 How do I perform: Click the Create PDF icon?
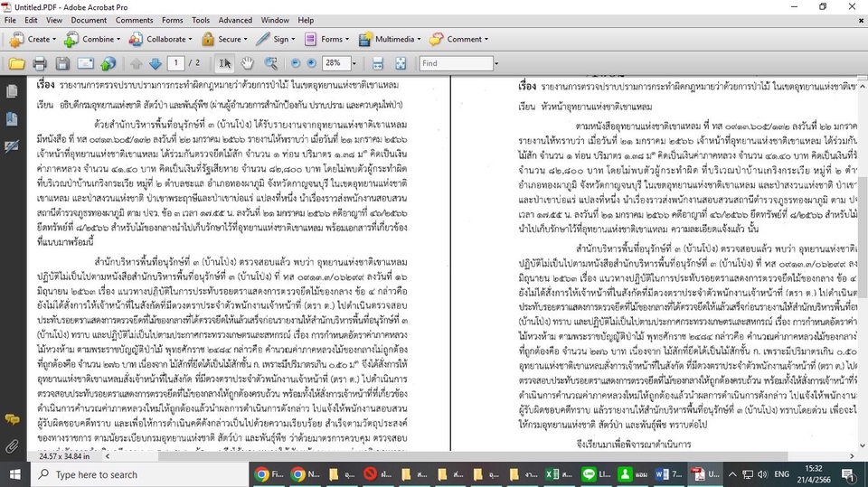(16, 39)
